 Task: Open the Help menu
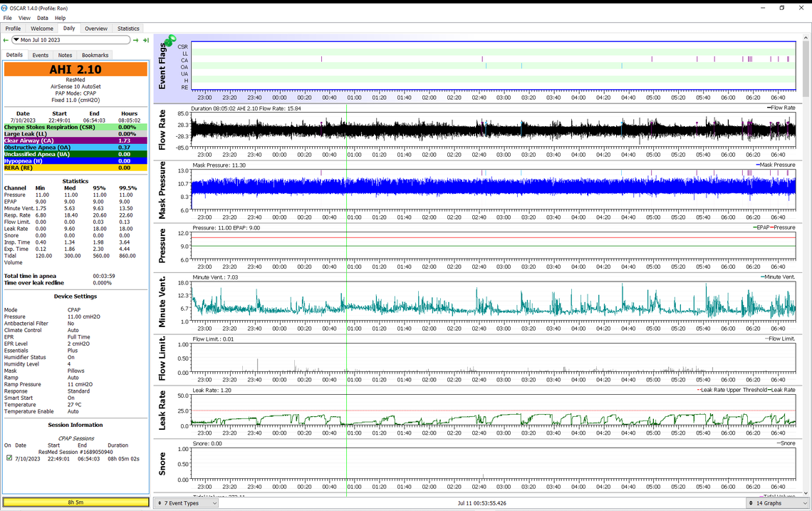[60, 18]
